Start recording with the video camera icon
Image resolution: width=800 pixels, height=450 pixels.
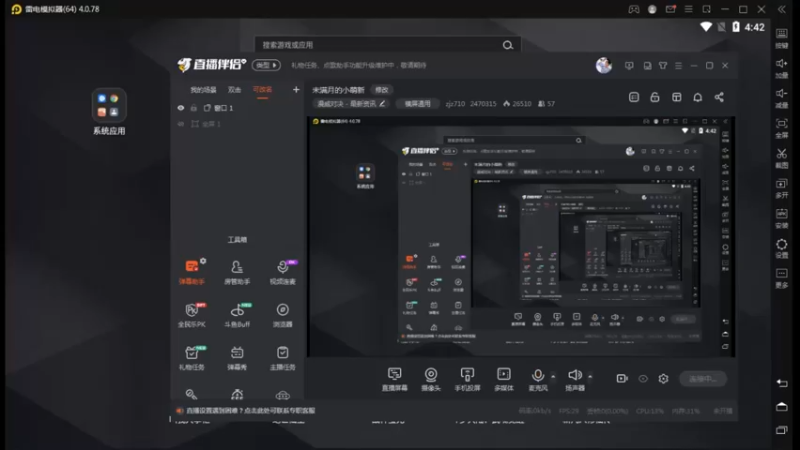point(622,379)
